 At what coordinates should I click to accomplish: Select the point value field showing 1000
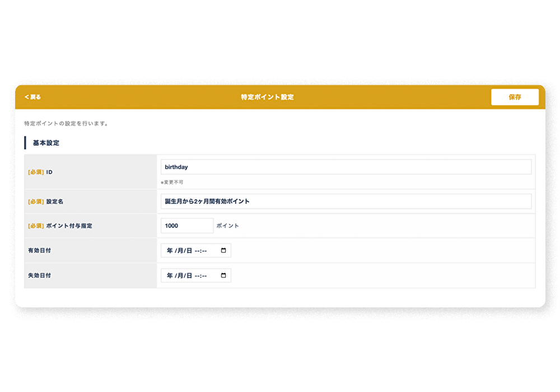point(187,226)
